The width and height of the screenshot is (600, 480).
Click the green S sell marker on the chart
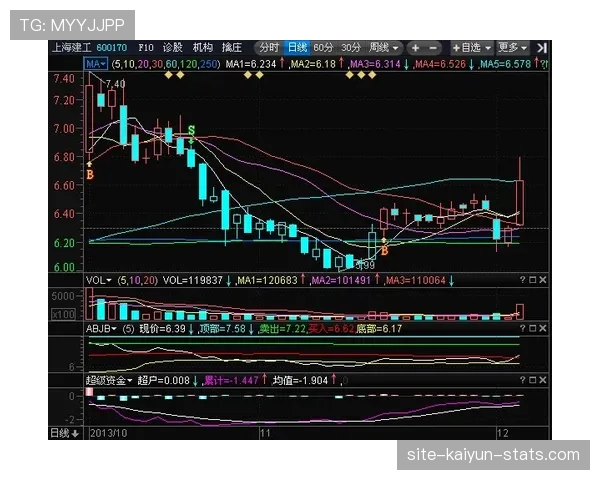click(x=191, y=131)
